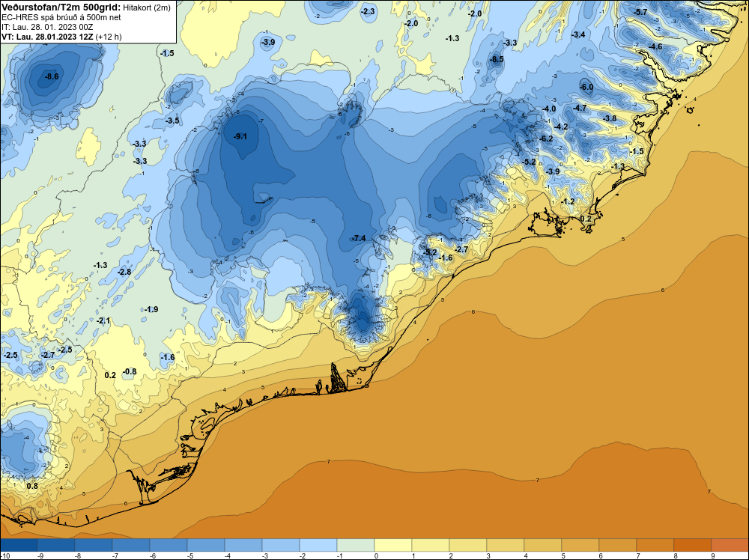Pick the legend swatch between 4 and 5
749x560 pixels.
coord(543,545)
